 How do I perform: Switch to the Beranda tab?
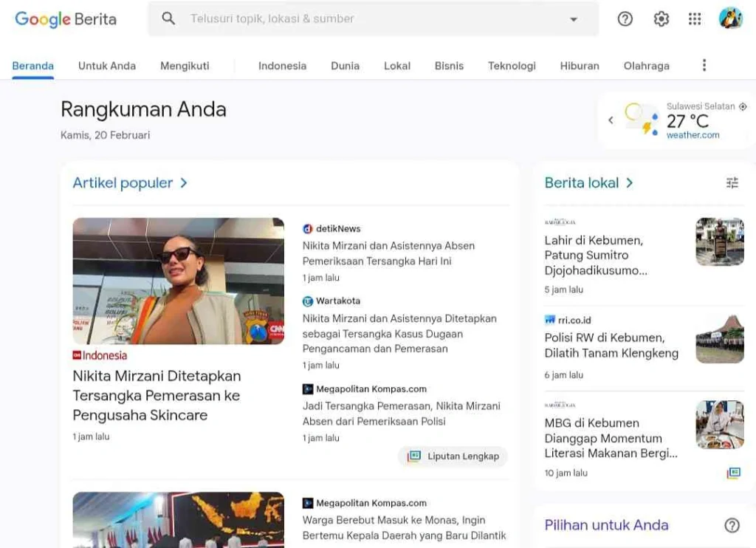(32, 66)
